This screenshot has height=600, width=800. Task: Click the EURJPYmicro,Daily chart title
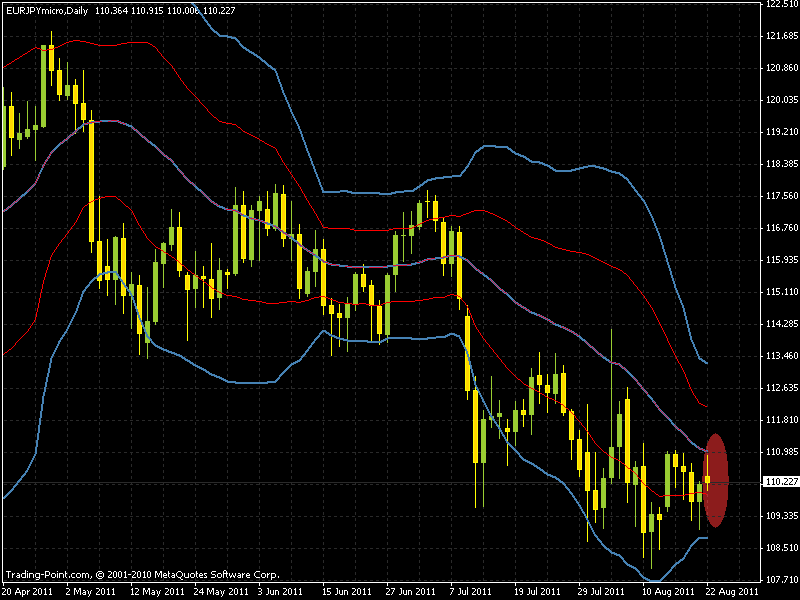pos(47,10)
